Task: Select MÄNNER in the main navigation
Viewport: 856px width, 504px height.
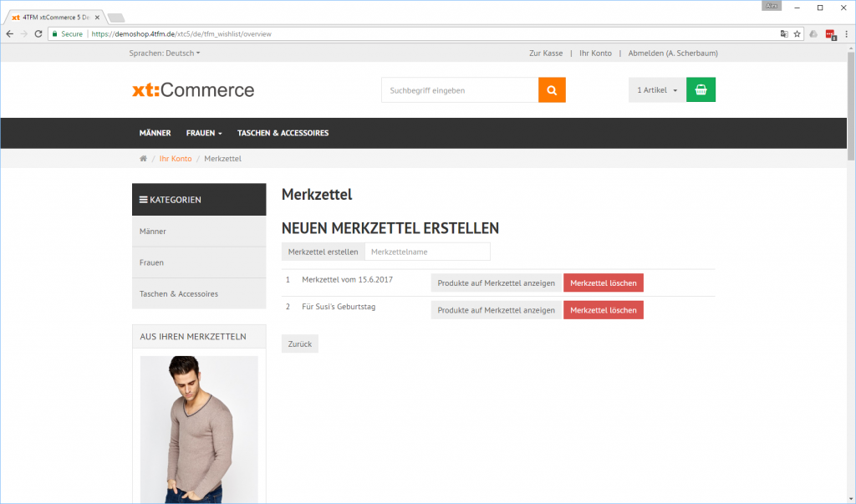Action: pyautogui.click(x=155, y=133)
